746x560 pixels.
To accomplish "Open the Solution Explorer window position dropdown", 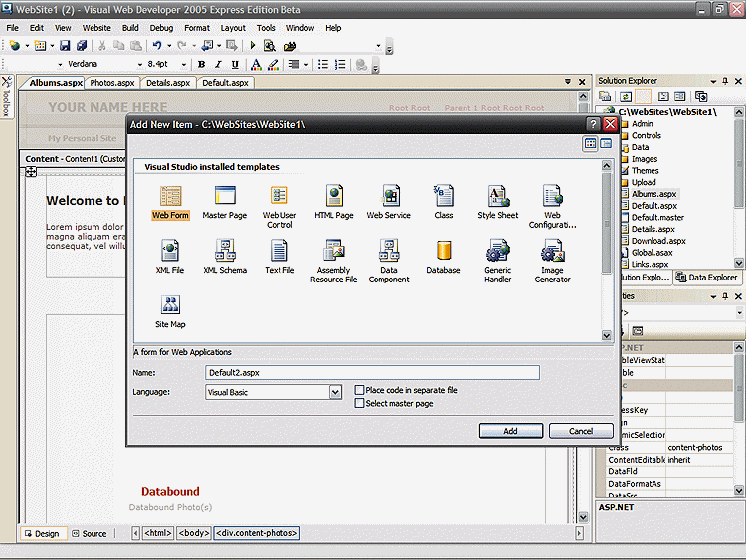I will (x=713, y=81).
